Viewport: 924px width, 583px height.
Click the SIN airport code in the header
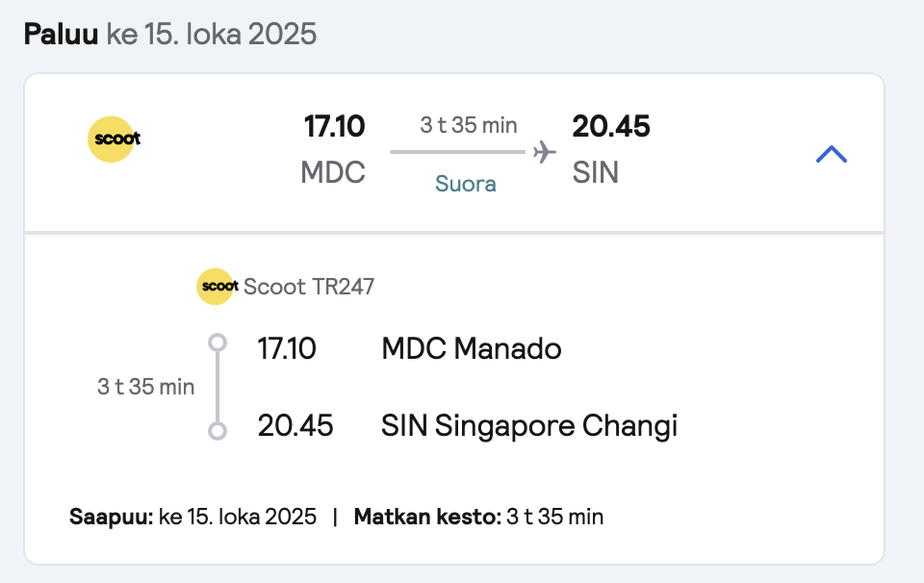596,172
